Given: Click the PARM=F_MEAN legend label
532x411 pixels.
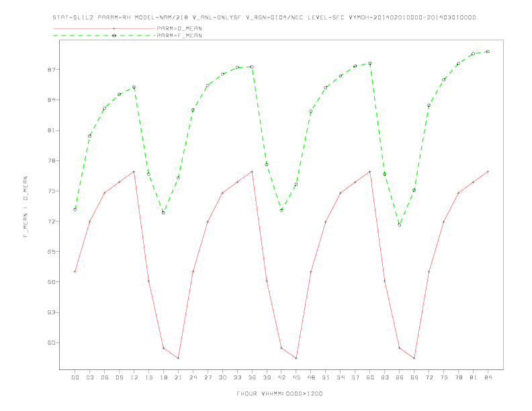Looking at the screenshot, I should [179, 36].
